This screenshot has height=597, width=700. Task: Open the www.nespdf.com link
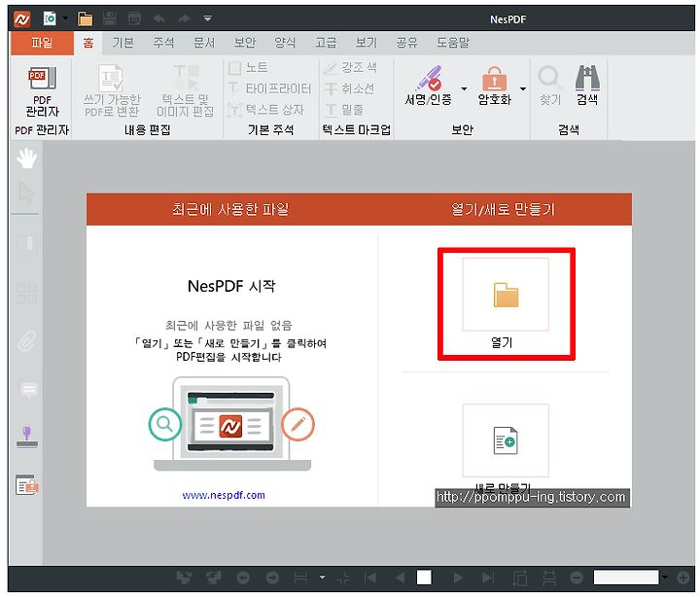point(224,495)
